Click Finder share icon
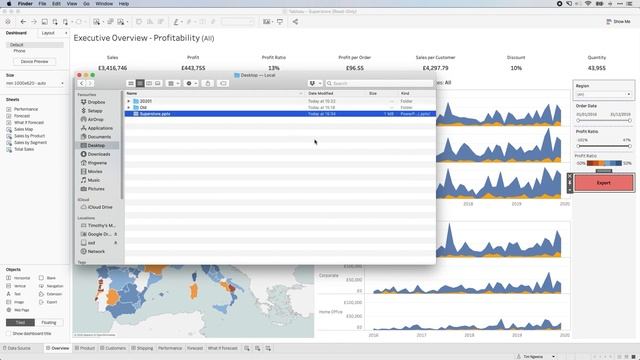This screenshot has height=360, width=640. 207,83
